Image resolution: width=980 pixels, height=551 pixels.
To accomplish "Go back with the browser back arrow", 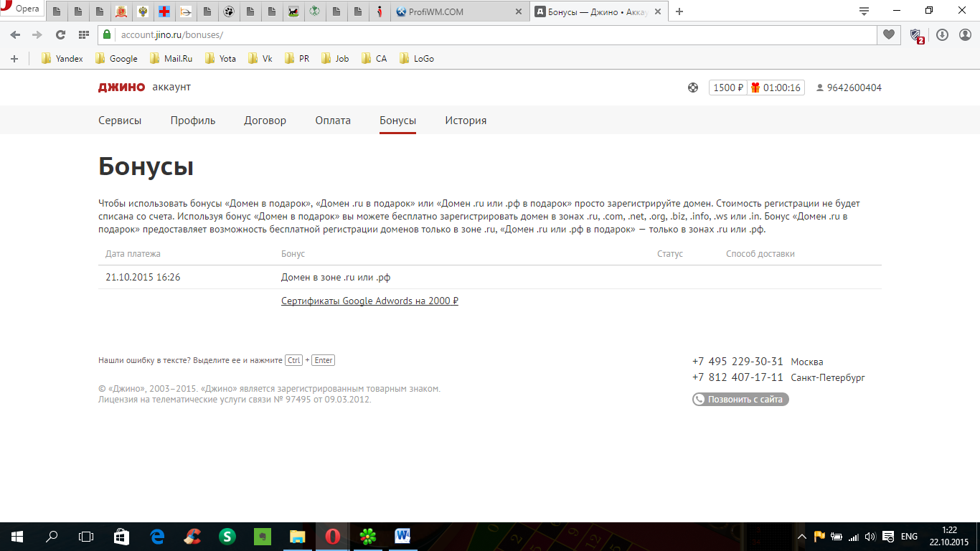I will (x=15, y=34).
